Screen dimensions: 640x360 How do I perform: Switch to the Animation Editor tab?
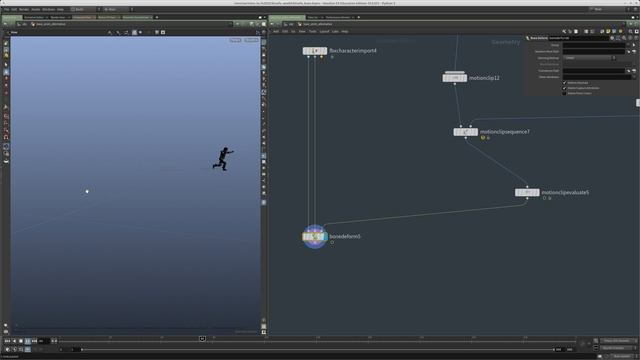click(34, 17)
